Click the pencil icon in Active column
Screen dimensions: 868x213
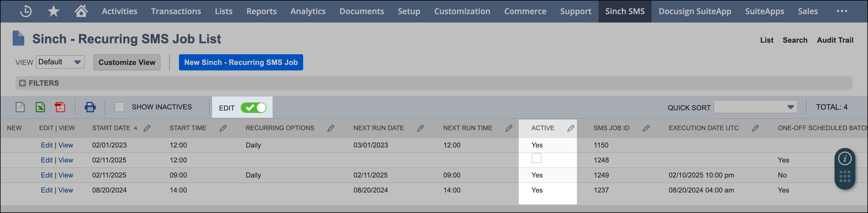coord(571,128)
